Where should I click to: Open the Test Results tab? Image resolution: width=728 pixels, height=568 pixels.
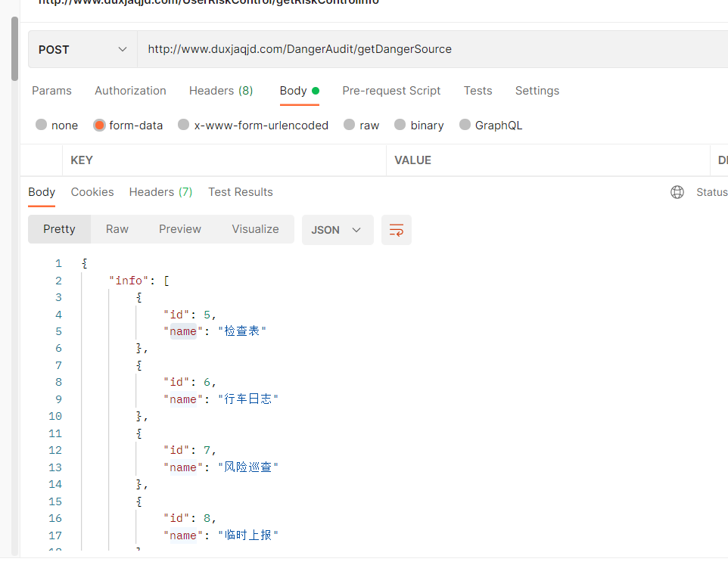click(241, 192)
